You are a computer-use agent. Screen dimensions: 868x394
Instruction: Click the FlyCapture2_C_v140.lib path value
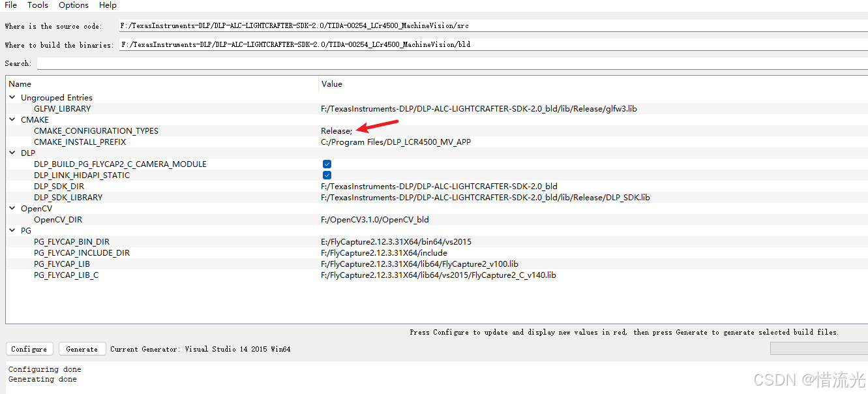[x=438, y=275]
